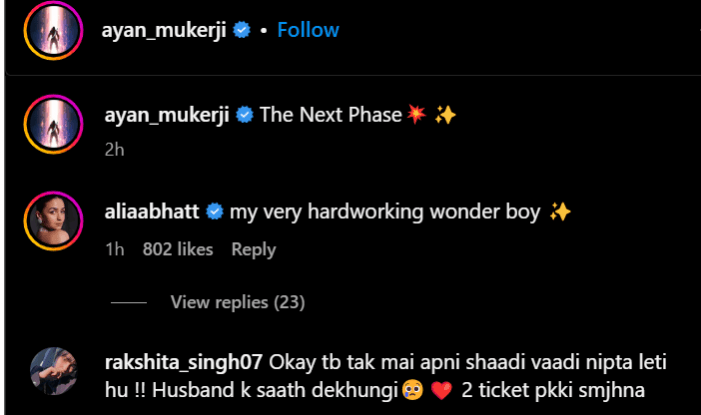
Task: Click verified badge in caption line
Action: tap(241, 116)
